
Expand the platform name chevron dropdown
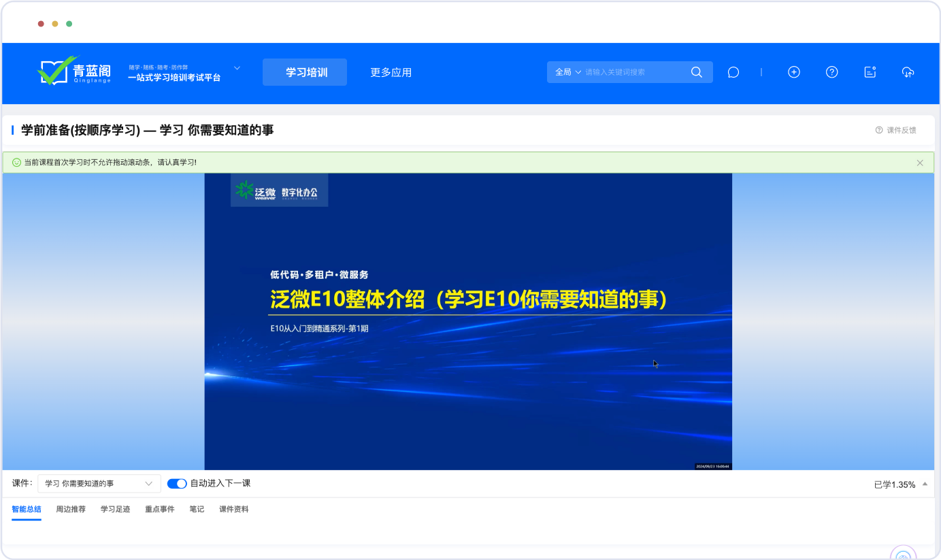(x=237, y=68)
